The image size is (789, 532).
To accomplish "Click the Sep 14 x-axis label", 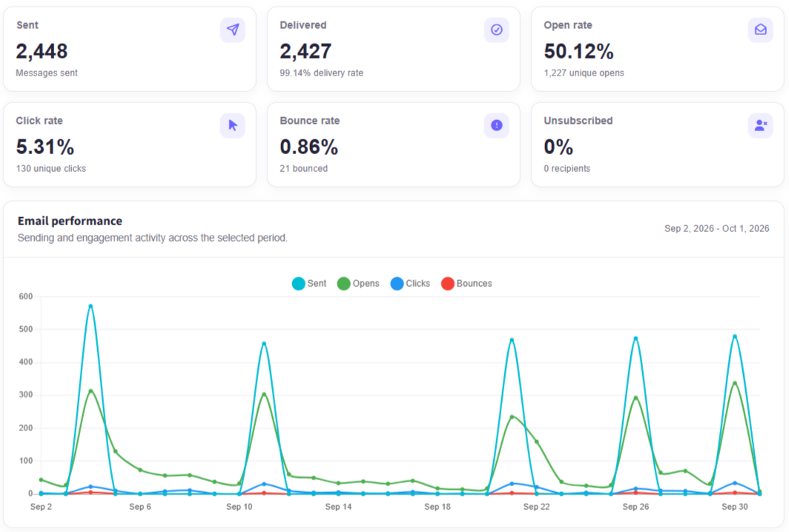I will point(338,507).
